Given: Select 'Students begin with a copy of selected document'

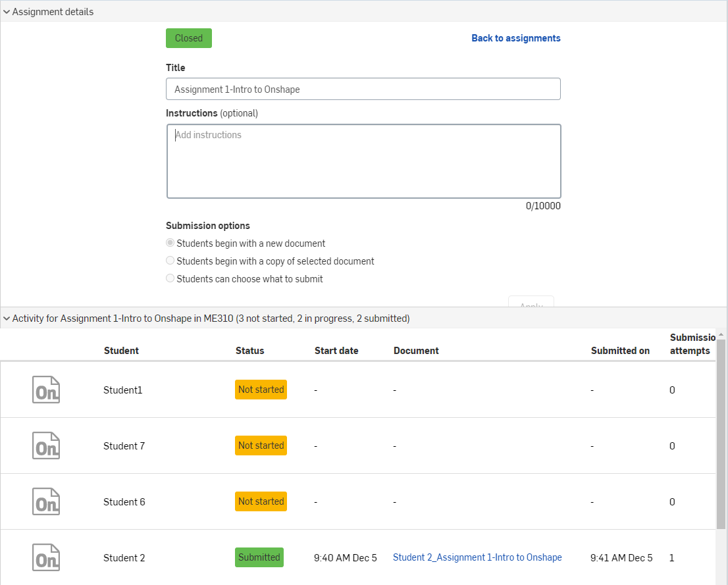Looking at the screenshot, I should pos(170,261).
